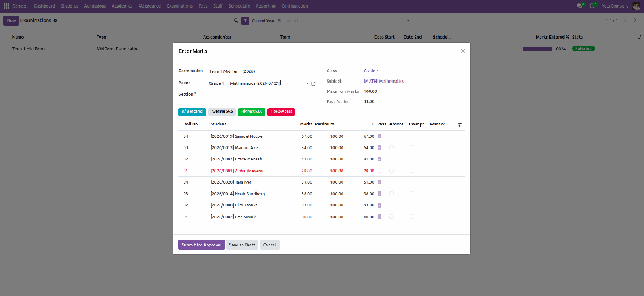Sort marks table by Marks column
The width and height of the screenshot is (644, 296).
306,124
